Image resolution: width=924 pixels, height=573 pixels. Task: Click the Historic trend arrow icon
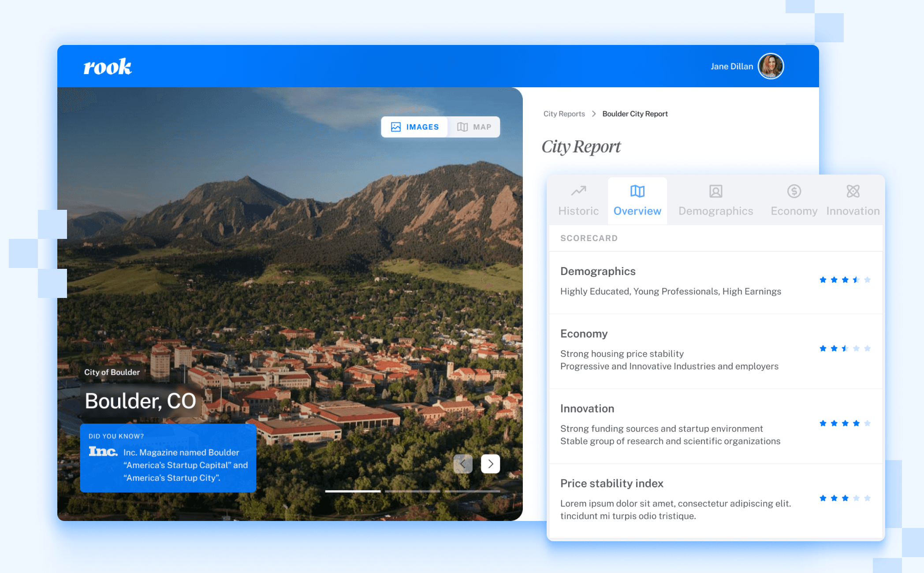click(x=578, y=191)
